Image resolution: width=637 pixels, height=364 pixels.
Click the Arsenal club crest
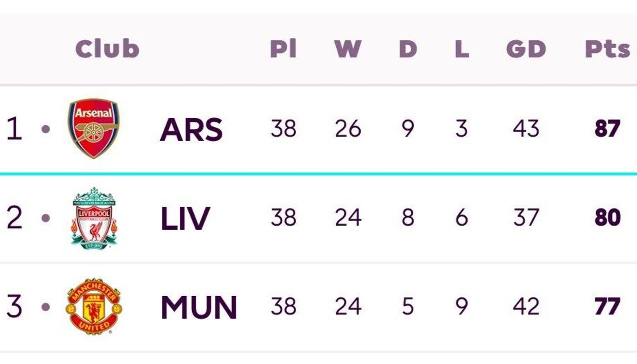pyautogui.click(x=93, y=128)
